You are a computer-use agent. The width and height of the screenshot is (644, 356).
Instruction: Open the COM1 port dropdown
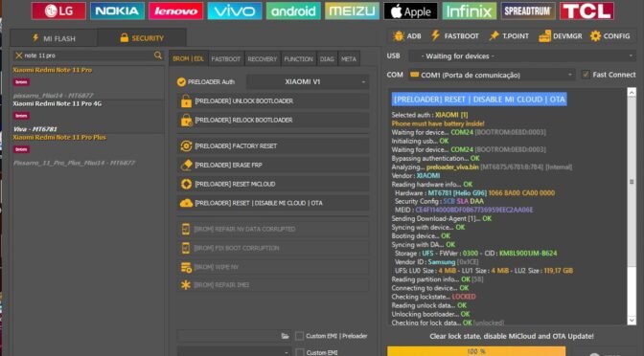click(x=492, y=75)
